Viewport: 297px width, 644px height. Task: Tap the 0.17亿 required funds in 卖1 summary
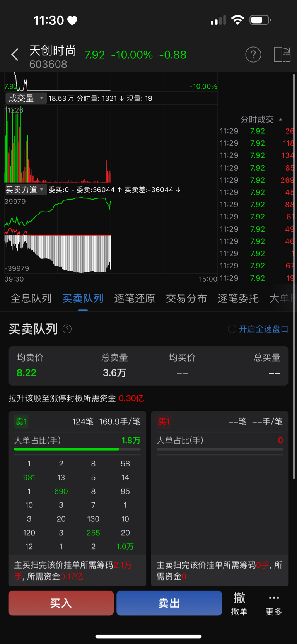(72, 577)
